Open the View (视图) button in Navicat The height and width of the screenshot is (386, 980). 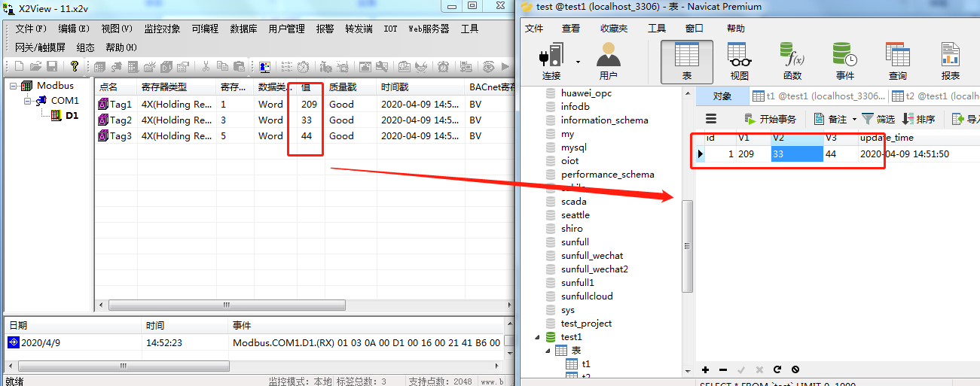739,61
